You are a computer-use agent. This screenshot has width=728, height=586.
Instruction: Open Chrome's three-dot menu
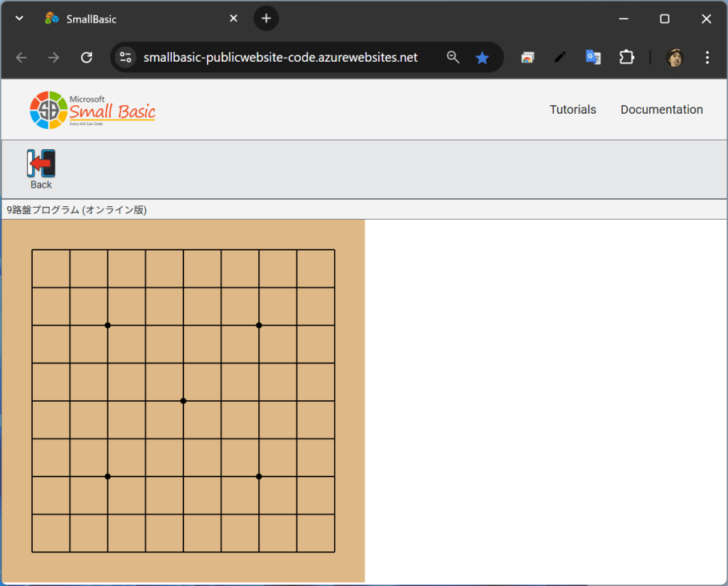coord(707,58)
